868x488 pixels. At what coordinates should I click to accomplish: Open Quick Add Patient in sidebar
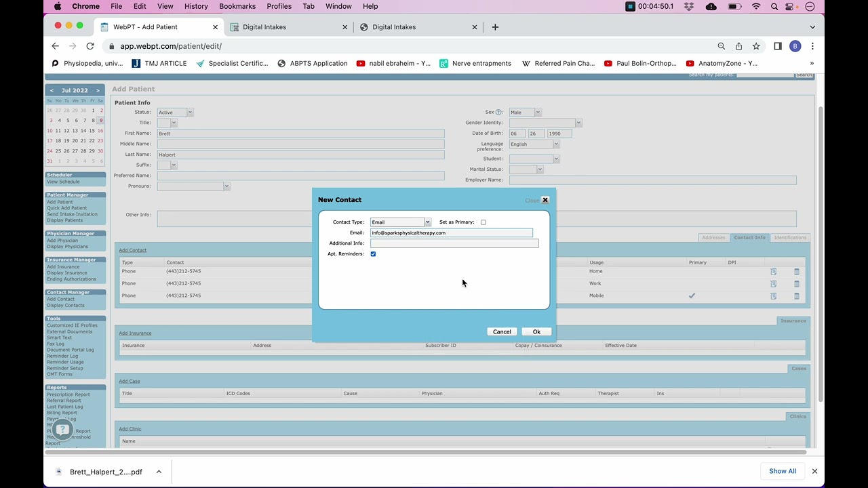tap(67, 208)
